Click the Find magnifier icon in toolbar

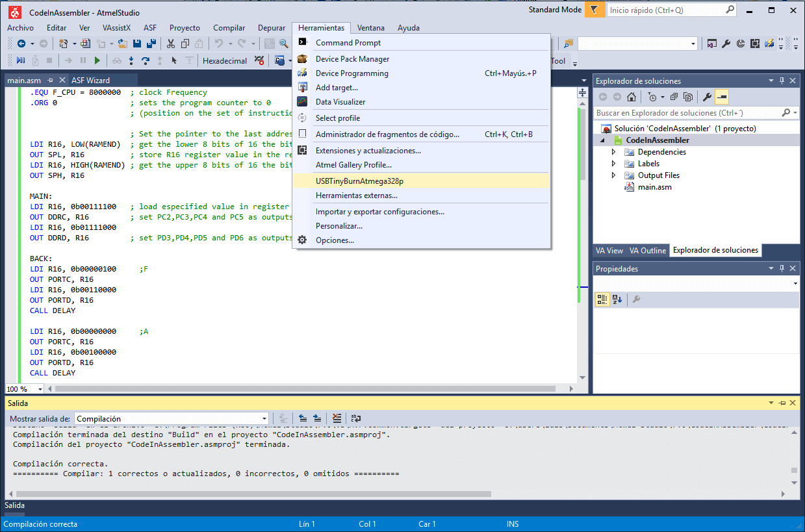click(x=284, y=44)
